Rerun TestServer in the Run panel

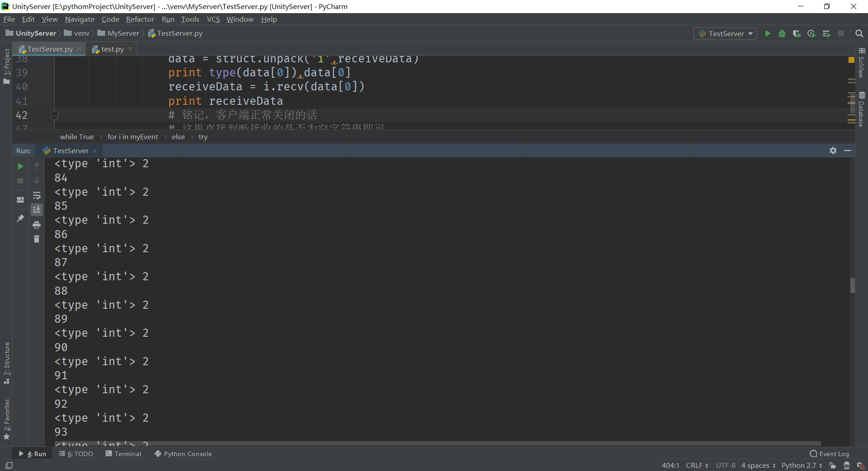(20, 166)
